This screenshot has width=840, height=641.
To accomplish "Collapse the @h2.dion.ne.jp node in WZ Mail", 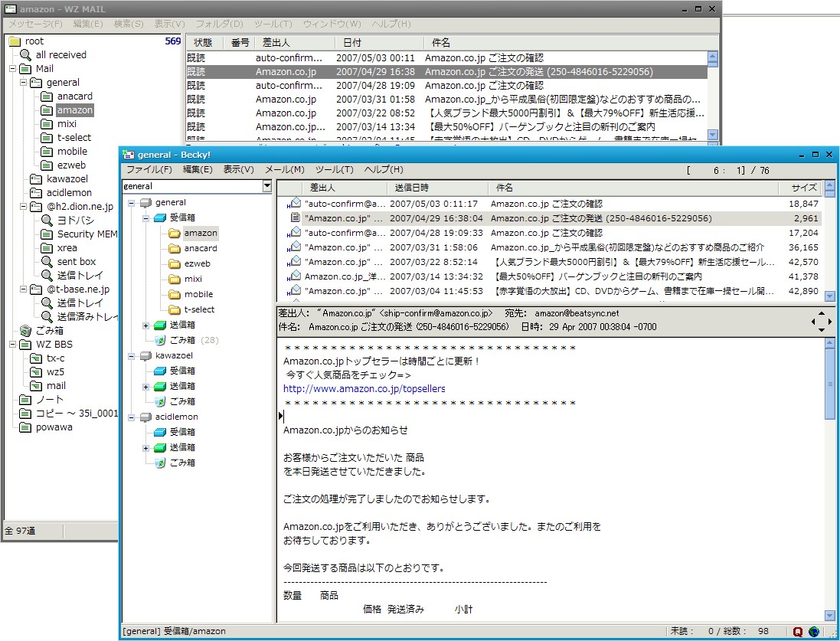I will click(24, 207).
